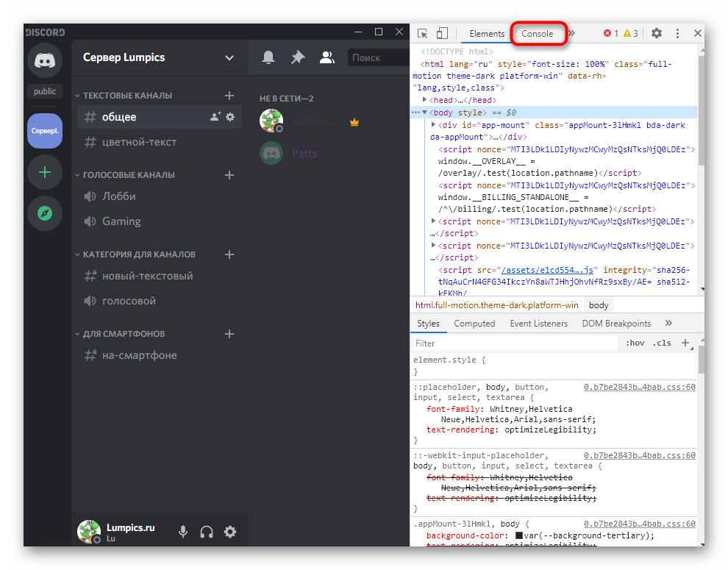Deafen with headphones toggle
Screen dimensions: 728x570
[207, 532]
